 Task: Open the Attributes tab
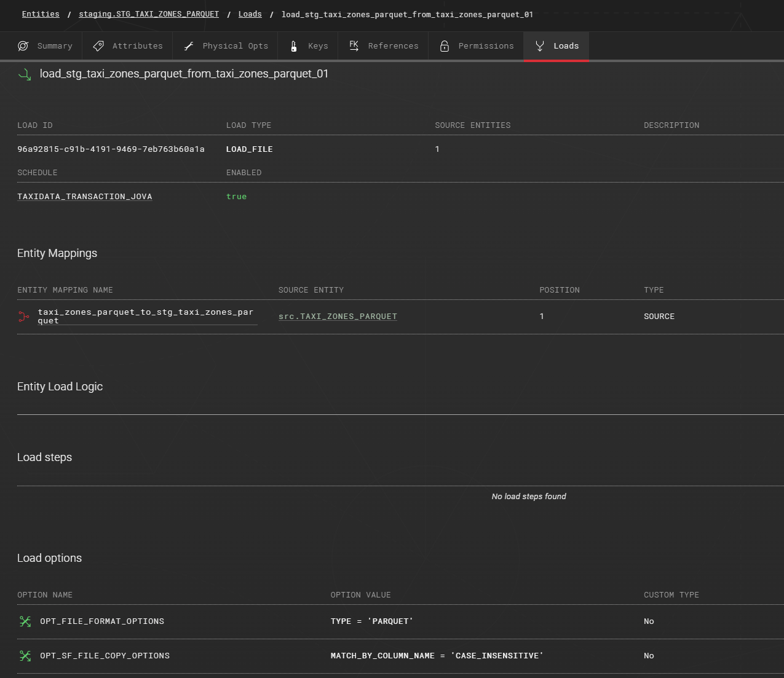click(137, 46)
